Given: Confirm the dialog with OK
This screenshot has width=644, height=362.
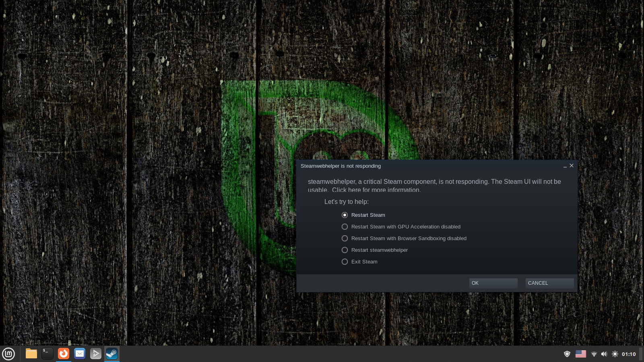Looking at the screenshot, I should click(x=493, y=283).
